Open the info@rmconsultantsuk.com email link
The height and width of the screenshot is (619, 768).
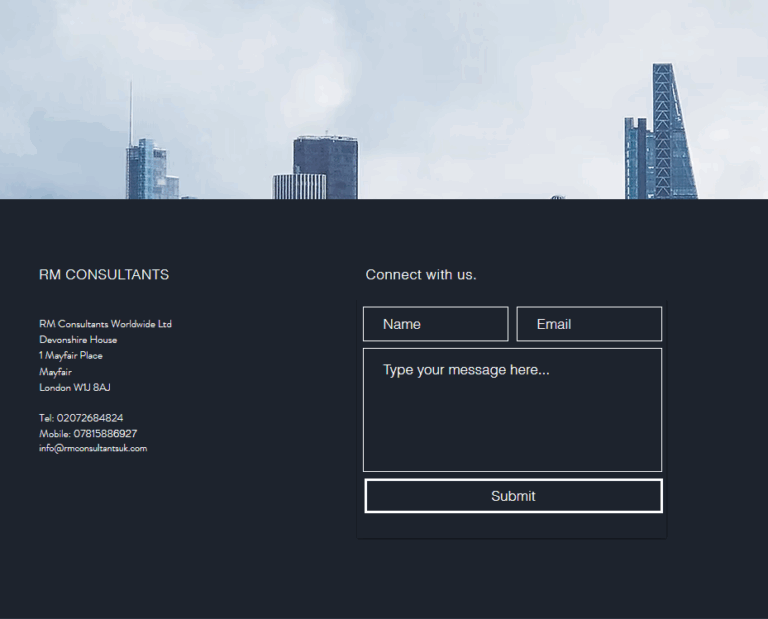(x=93, y=448)
